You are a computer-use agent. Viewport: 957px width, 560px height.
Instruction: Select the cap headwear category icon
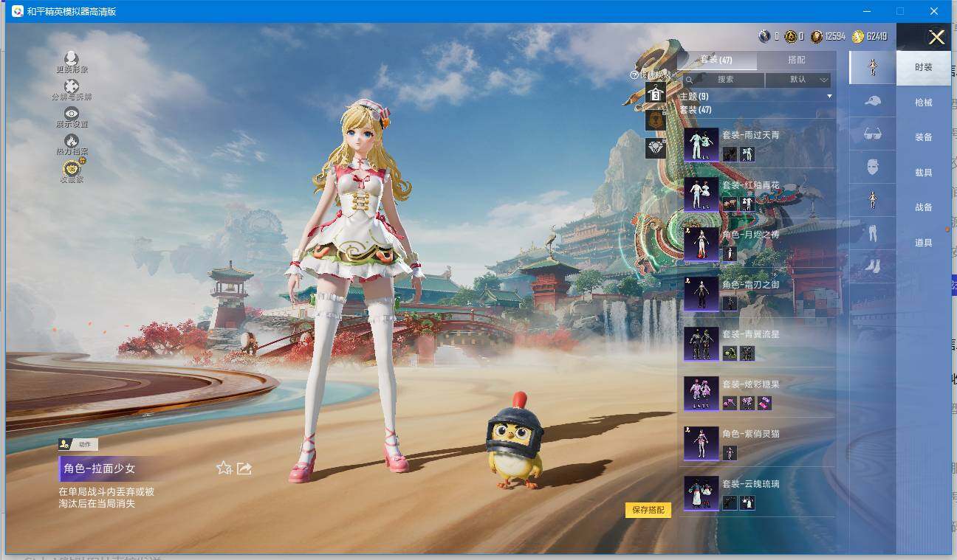(872, 101)
